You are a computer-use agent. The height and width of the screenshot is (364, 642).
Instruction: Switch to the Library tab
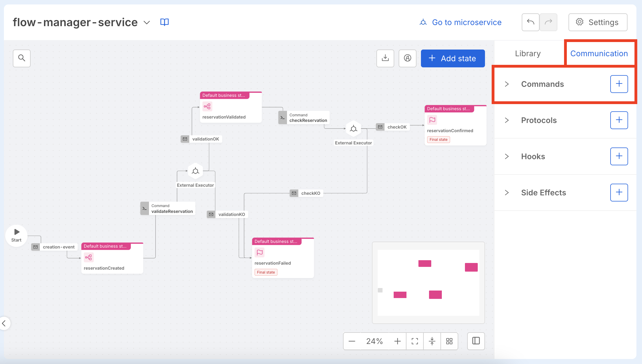(x=528, y=53)
